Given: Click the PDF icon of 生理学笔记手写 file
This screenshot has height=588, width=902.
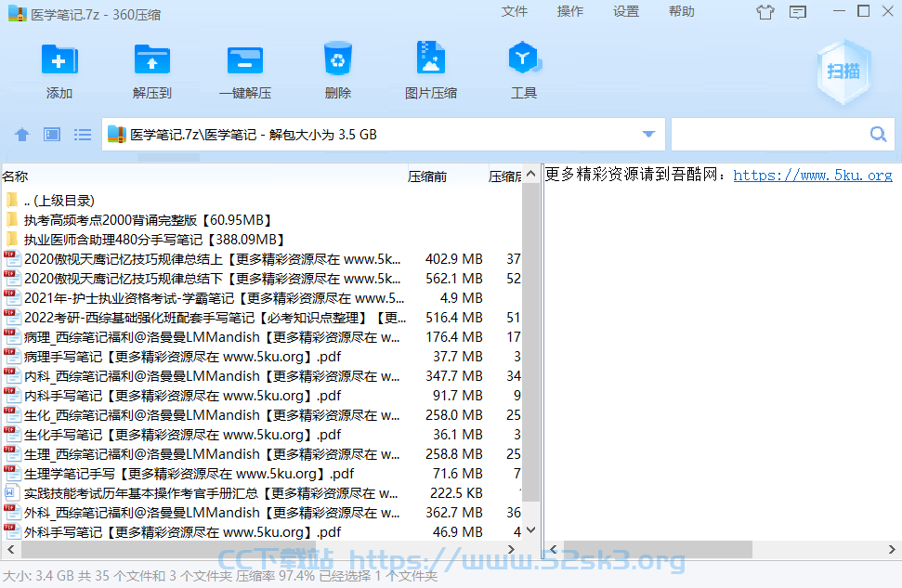Looking at the screenshot, I should click(x=12, y=474).
